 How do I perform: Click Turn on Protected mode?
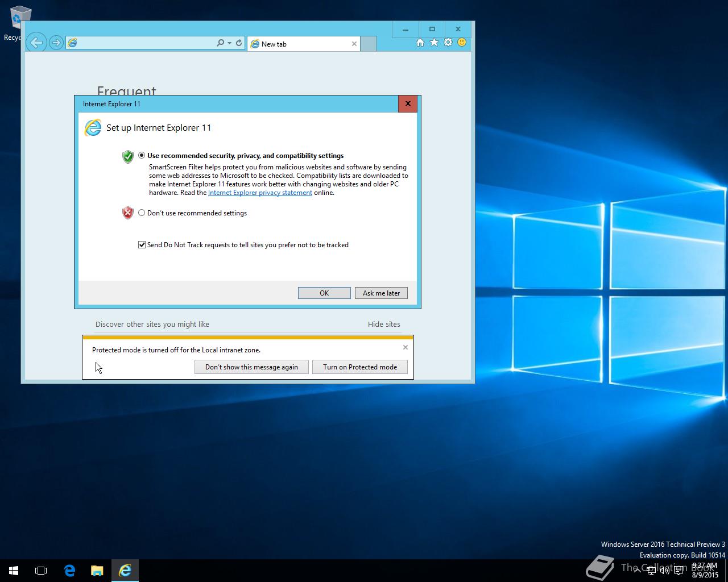pos(360,367)
